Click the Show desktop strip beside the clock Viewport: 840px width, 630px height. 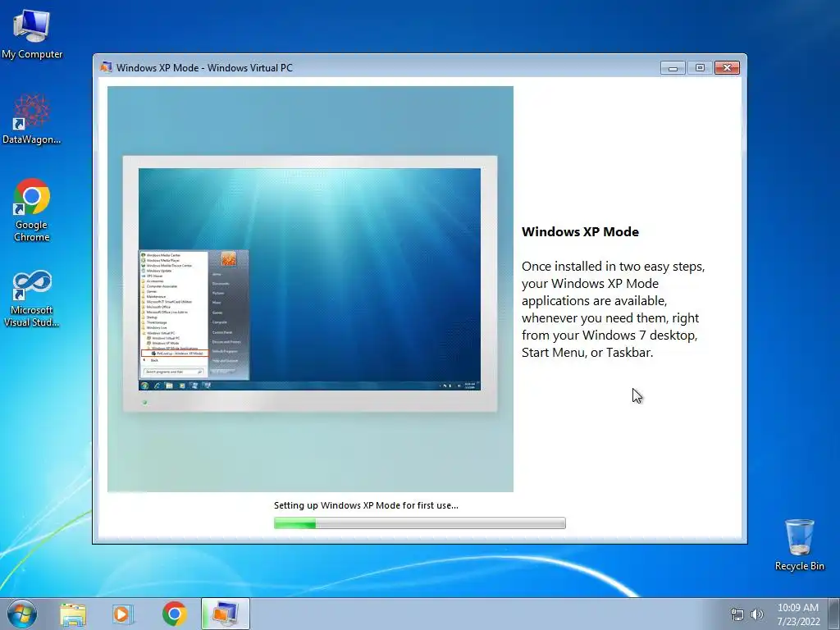(x=834, y=614)
